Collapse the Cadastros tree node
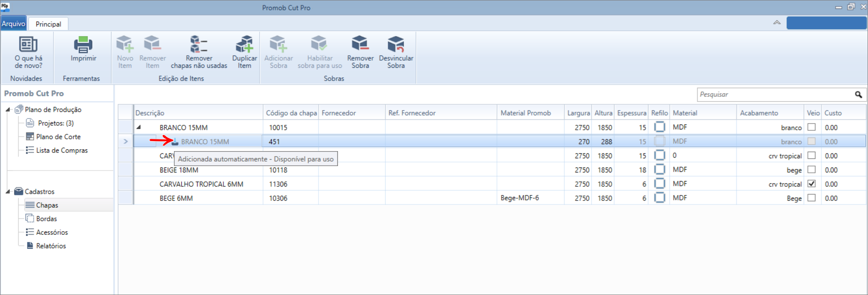The image size is (868, 295). pos(8,191)
